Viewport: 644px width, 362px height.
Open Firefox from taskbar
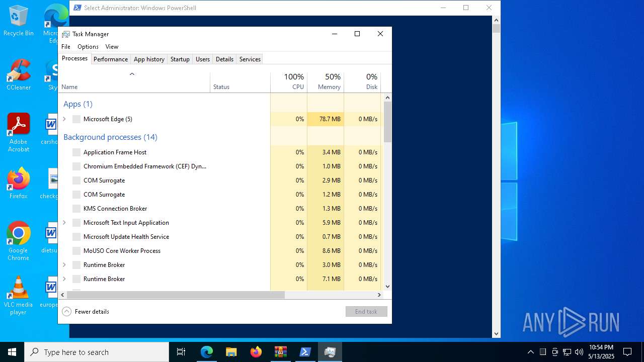[256, 352]
